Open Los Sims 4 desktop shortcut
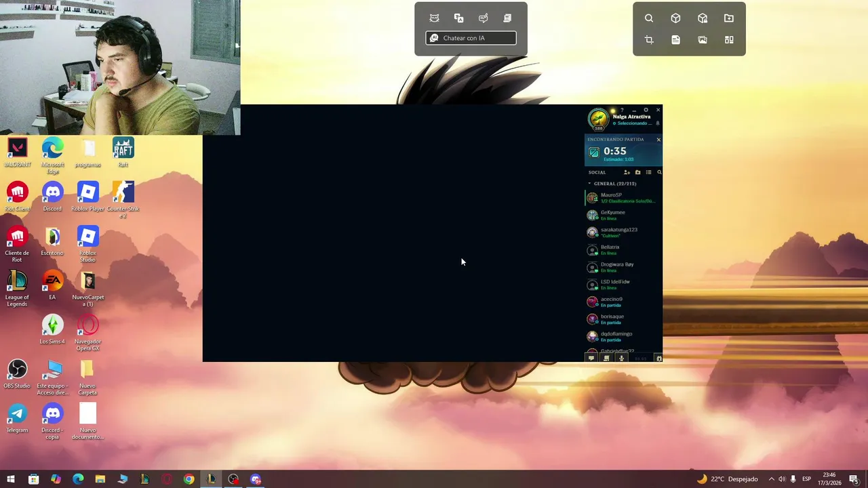Viewport: 868px width, 488px height. click(52, 329)
